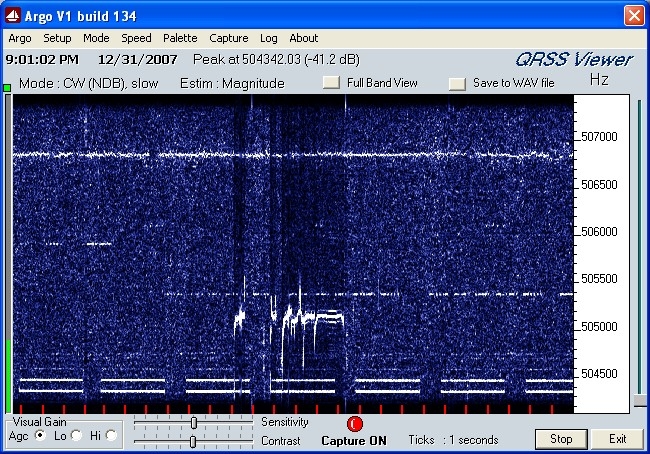Screen dimensions: 650x454
Task: Click the green input level meter
Action: [x=8, y=375]
